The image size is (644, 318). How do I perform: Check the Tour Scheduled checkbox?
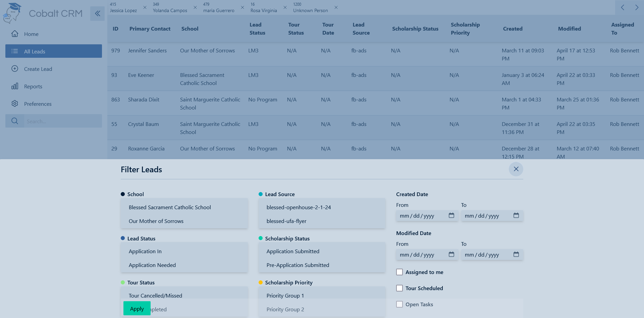coord(399,288)
